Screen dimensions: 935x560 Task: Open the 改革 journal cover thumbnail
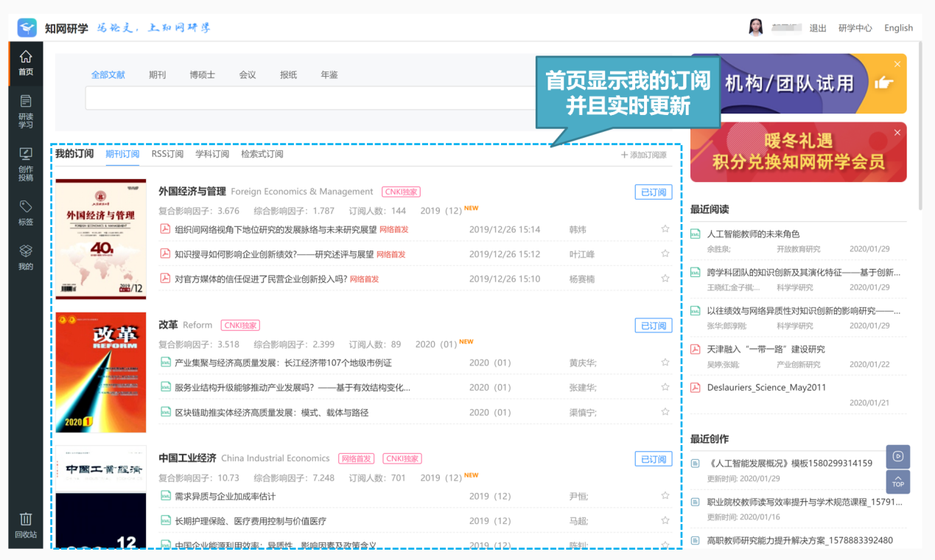coord(101,372)
